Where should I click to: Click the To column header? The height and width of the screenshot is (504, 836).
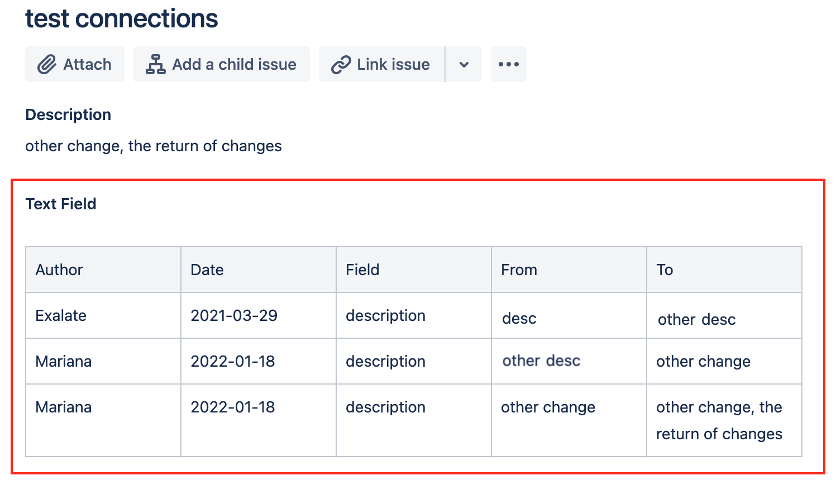tap(665, 270)
